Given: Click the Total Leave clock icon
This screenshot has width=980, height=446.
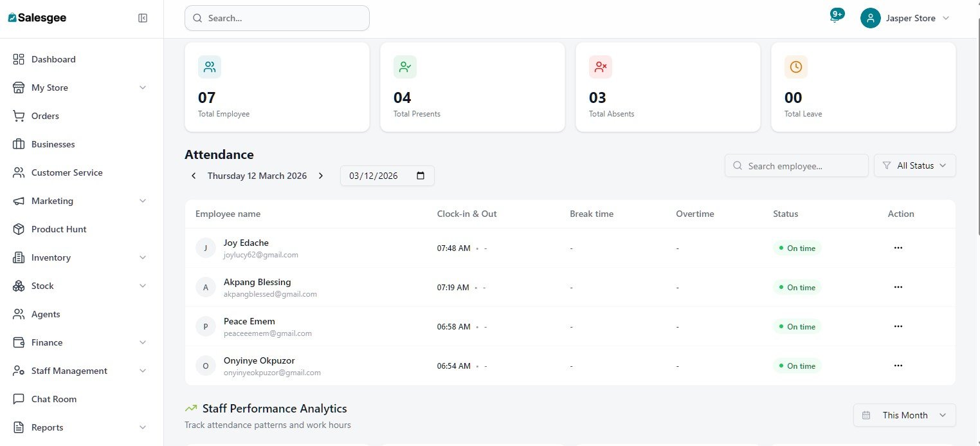Looking at the screenshot, I should tap(795, 66).
